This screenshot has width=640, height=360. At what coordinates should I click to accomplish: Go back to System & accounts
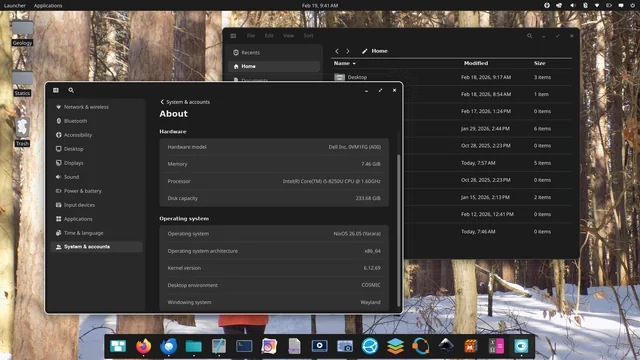(185, 102)
